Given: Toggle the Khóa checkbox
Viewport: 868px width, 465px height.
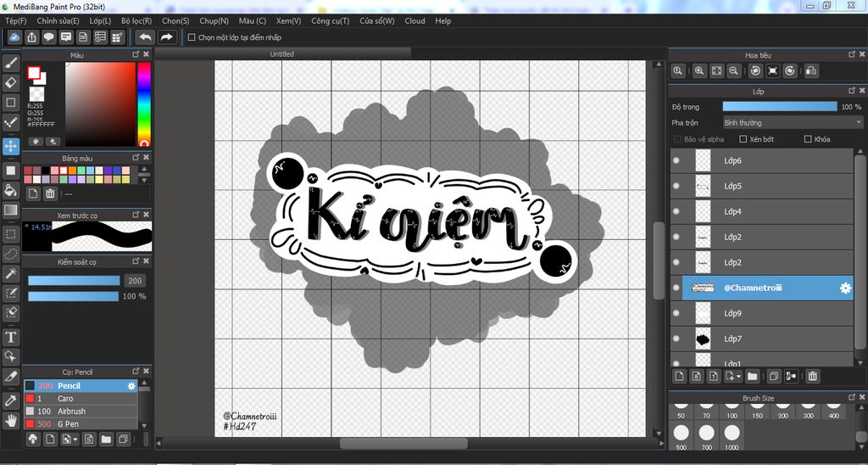Looking at the screenshot, I should [808, 139].
